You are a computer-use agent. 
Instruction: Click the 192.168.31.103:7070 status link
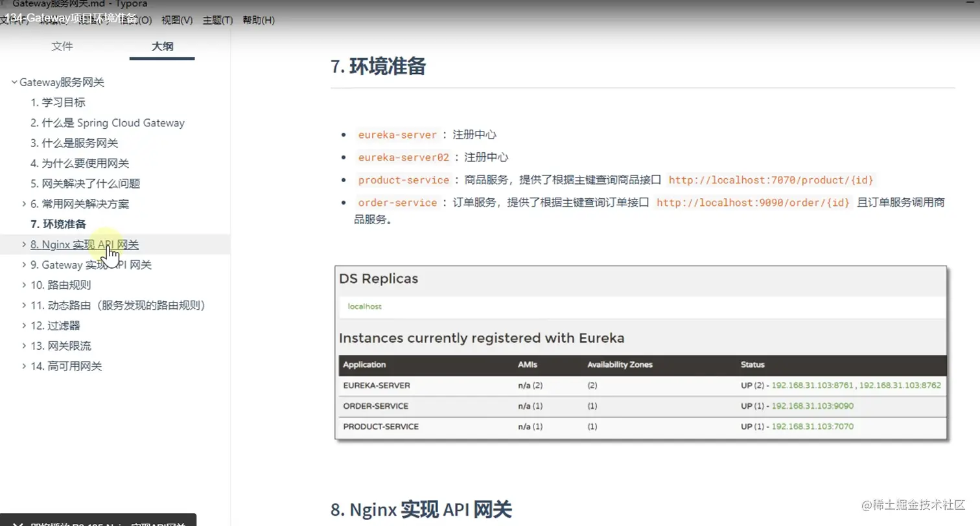tap(813, 427)
